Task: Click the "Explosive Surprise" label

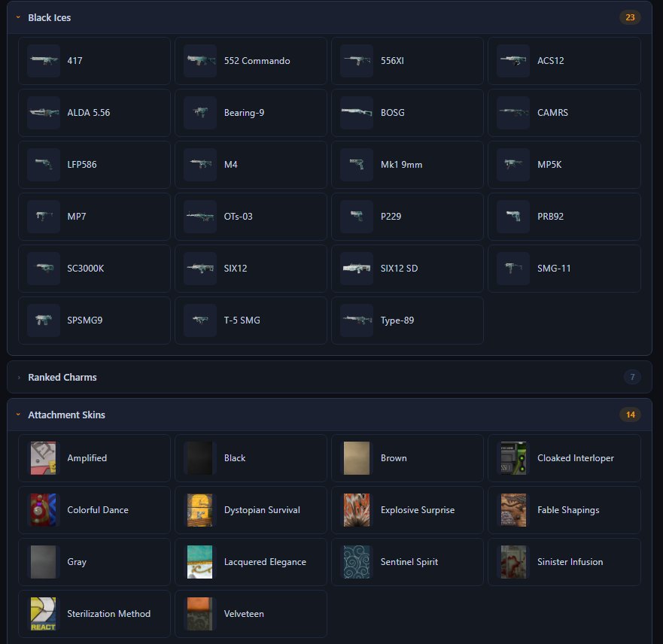Action: tap(418, 510)
